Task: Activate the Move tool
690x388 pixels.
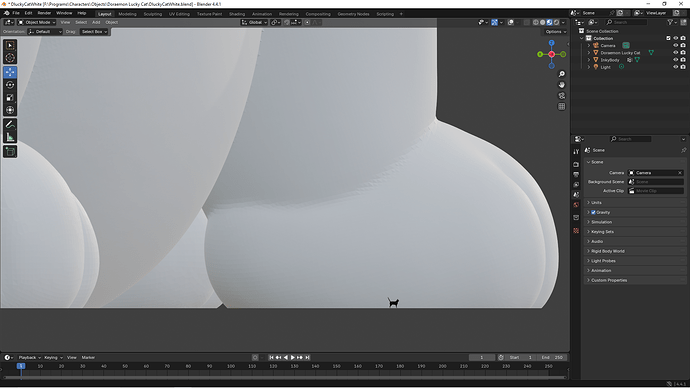Action: (10, 72)
